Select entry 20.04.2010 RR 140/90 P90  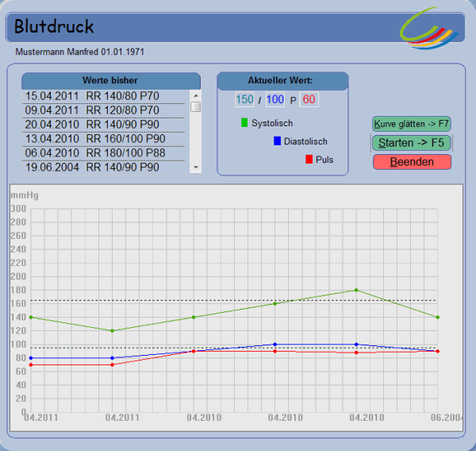pos(103,125)
